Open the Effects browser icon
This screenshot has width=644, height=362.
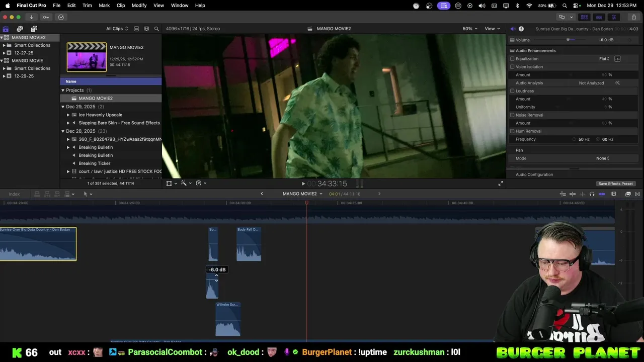(x=628, y=194)
